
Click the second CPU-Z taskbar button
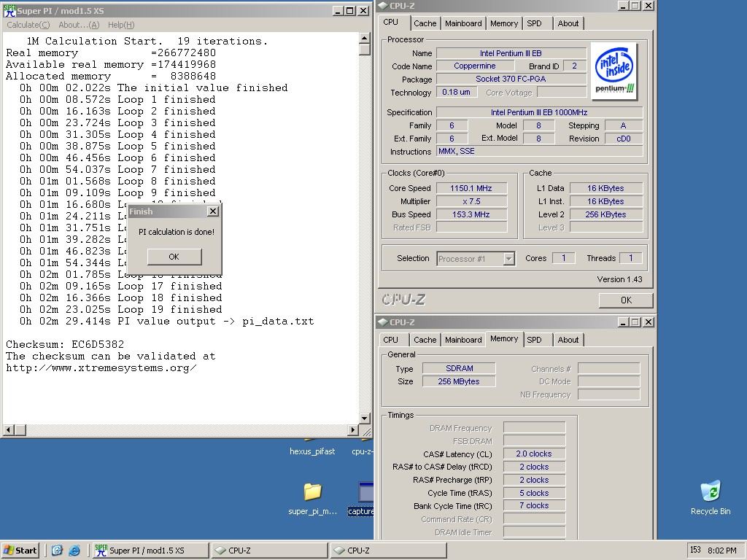click(388, 551)
